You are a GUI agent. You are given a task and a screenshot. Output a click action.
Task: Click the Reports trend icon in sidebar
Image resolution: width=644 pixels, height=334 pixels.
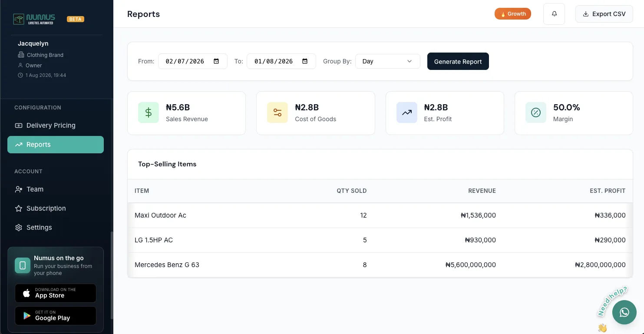click(19, 145)
